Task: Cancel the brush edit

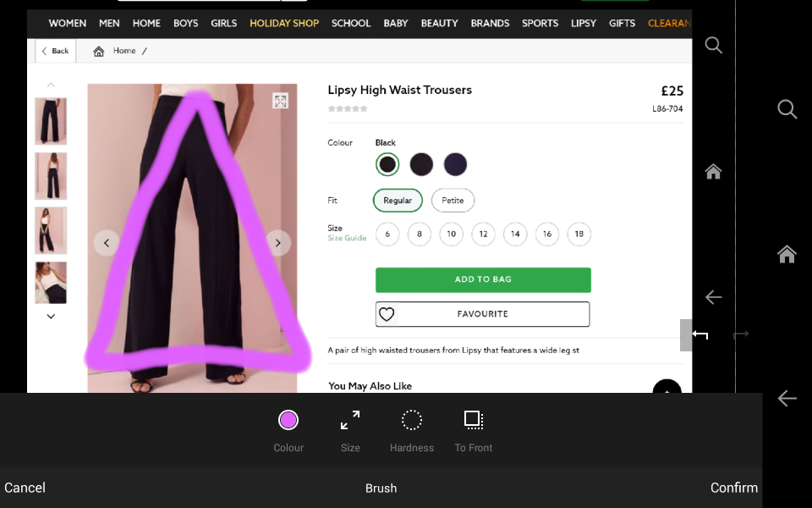Action: point(25,488)
